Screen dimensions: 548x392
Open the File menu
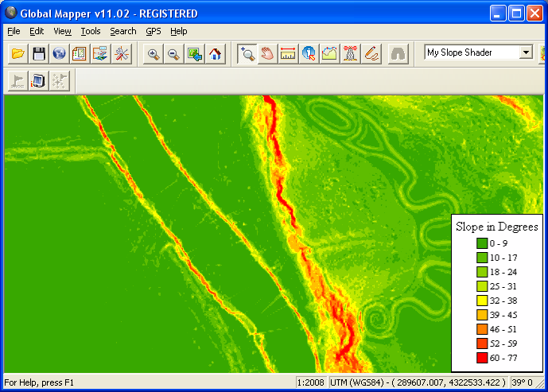coord(14,31)
